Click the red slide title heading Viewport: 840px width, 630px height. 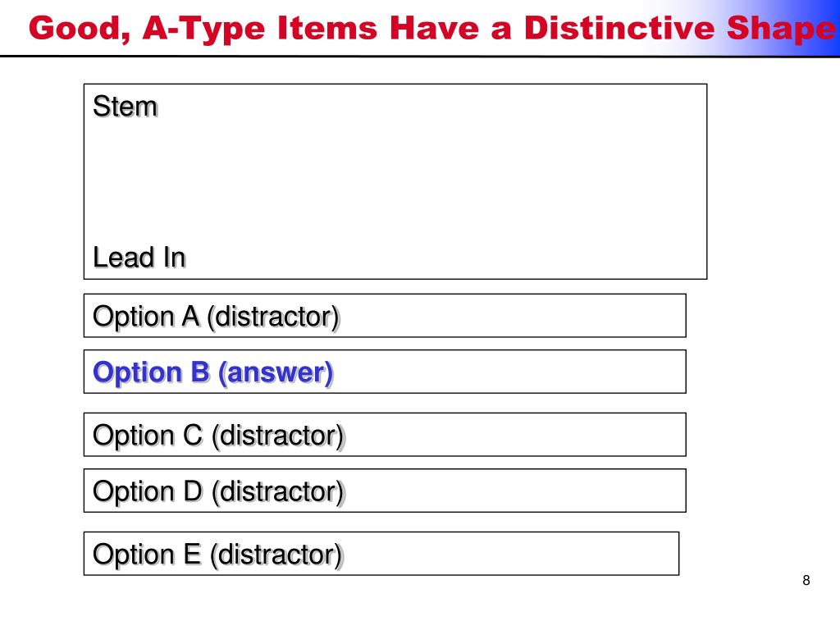tap(431, 29)
